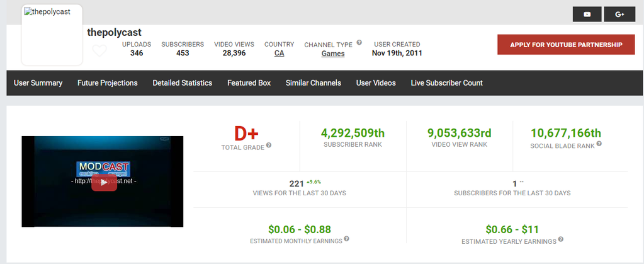Click help icon beside Total Grade
Viewport: 644px width, 264px height.
coord(269,145)
